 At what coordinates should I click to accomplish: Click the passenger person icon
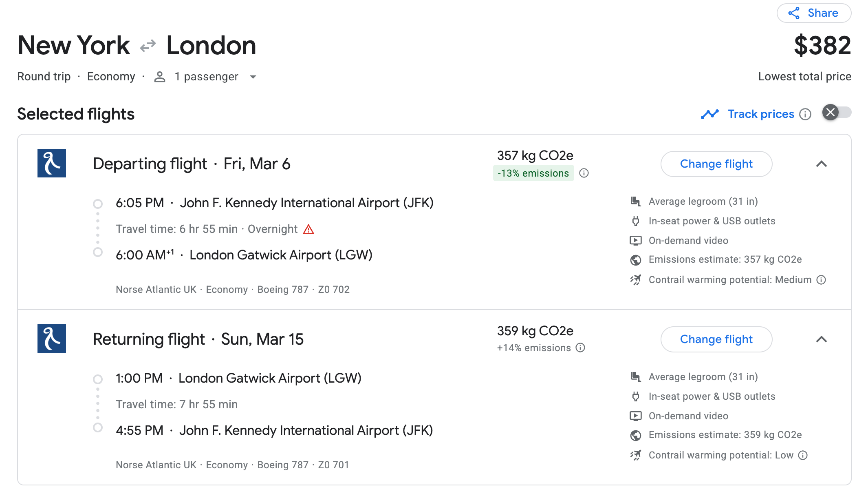point(160,77)
